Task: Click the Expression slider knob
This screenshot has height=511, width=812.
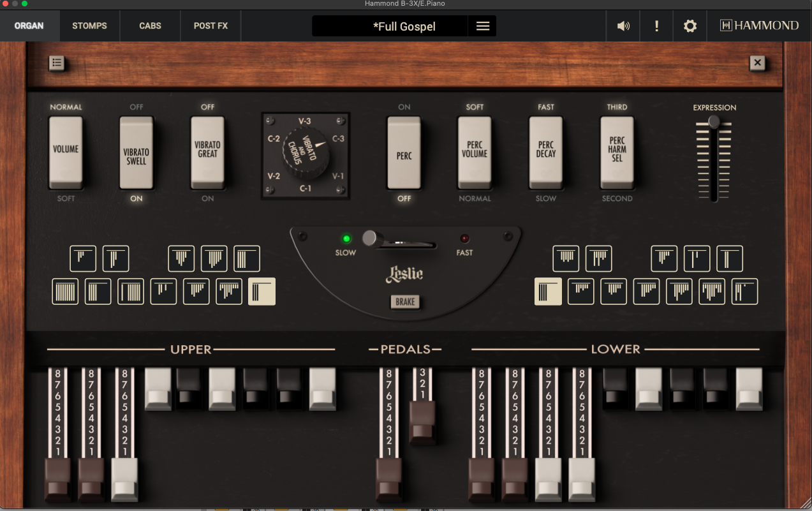Action: click(x=714, y=122)
